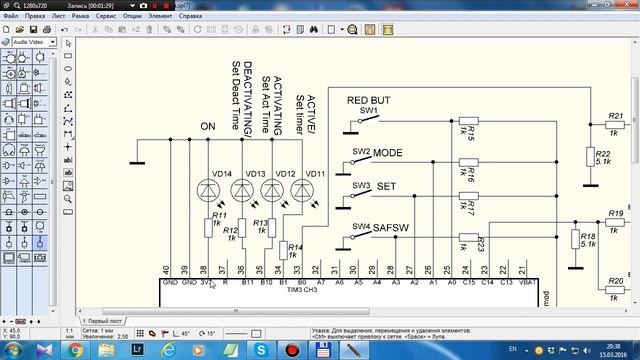Duplicate selection with the x2 icon
Image resolution: width=640 pixels, height=360 pixels.
click(x=136, y=29)
